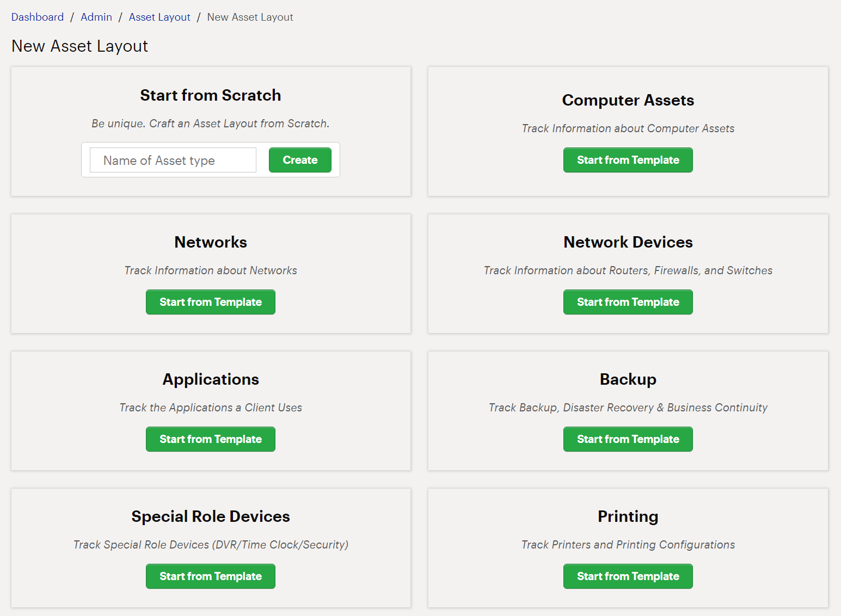Click the Start from Scratch card title
Screen dimensions: 841x616
(x=211, y=95)
